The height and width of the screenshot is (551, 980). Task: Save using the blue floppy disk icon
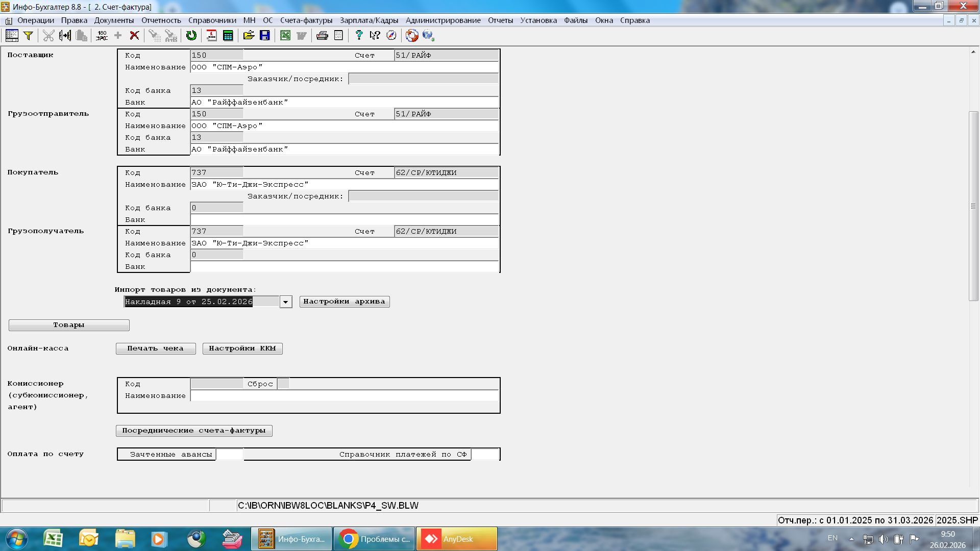(x=265, y=35)
